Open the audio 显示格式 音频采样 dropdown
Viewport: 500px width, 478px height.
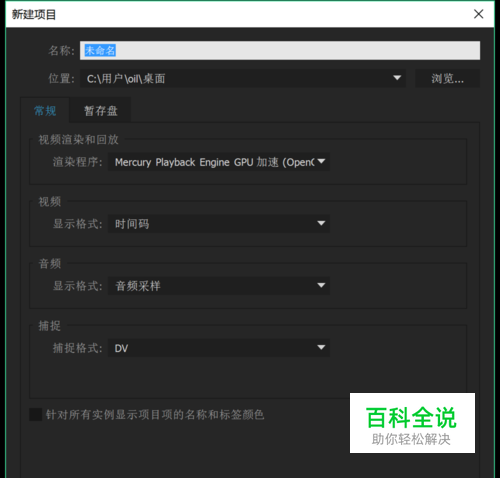(x=219, y=286)
